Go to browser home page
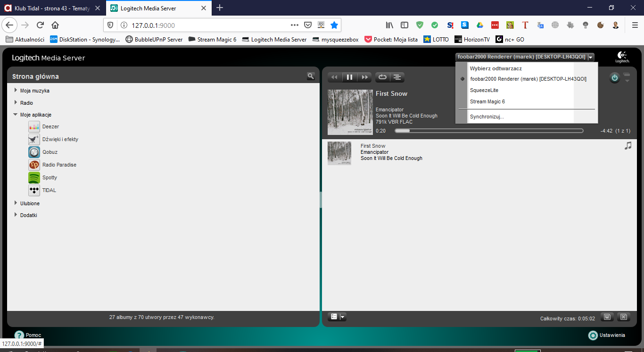644x352 pixels. (x=55, y=25)
